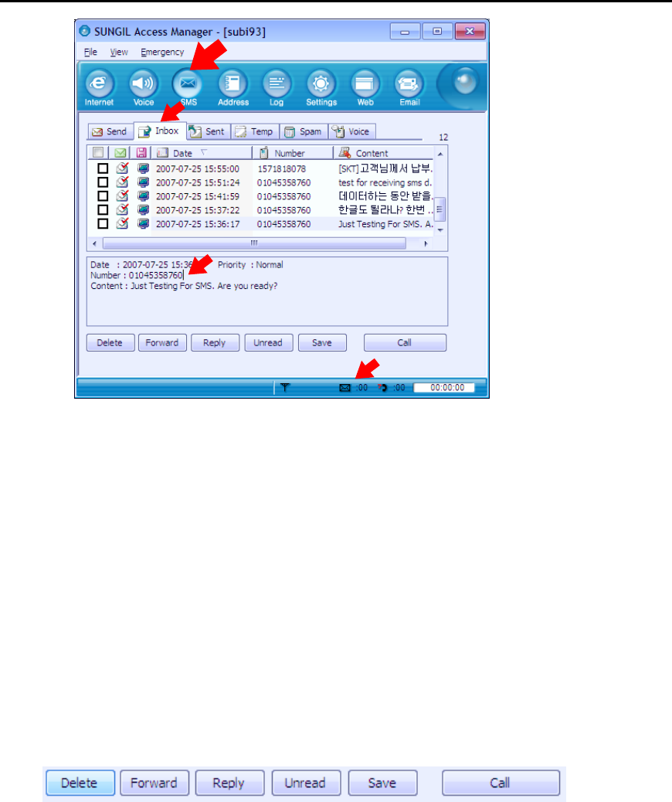The image size is (672, 802).
Task: Click the missed call phone icon in status bar
Action: point(382,388)
